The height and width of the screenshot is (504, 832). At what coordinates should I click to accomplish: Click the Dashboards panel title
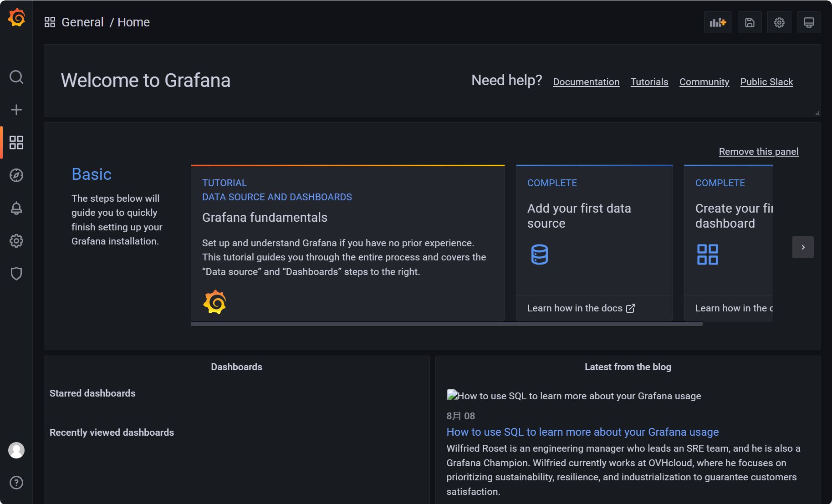[x=236, y=367]
